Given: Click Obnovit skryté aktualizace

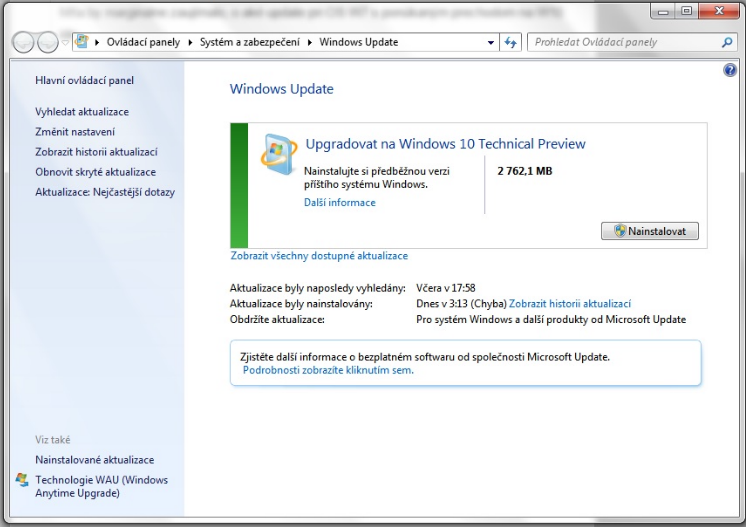Looking at the screenshot, I should (95, 172).
